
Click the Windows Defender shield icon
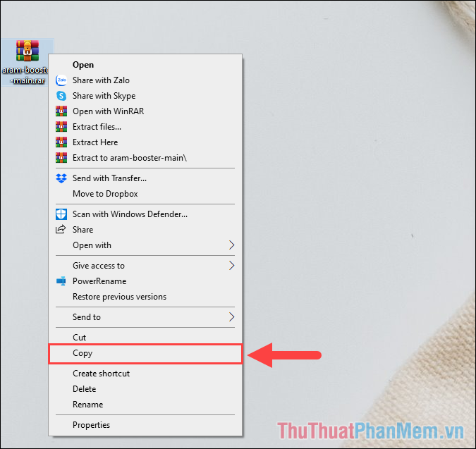pos(61,214)
